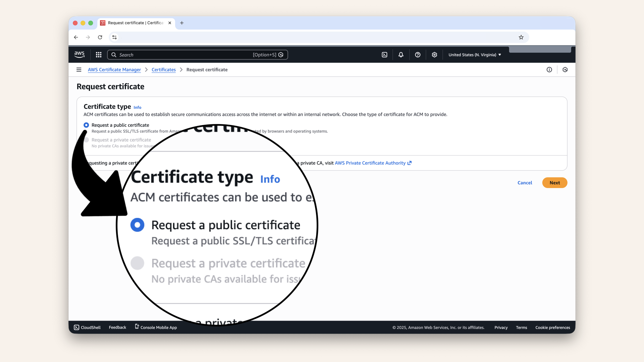Open the info panel for Request certificate

(x=549, y=70)
